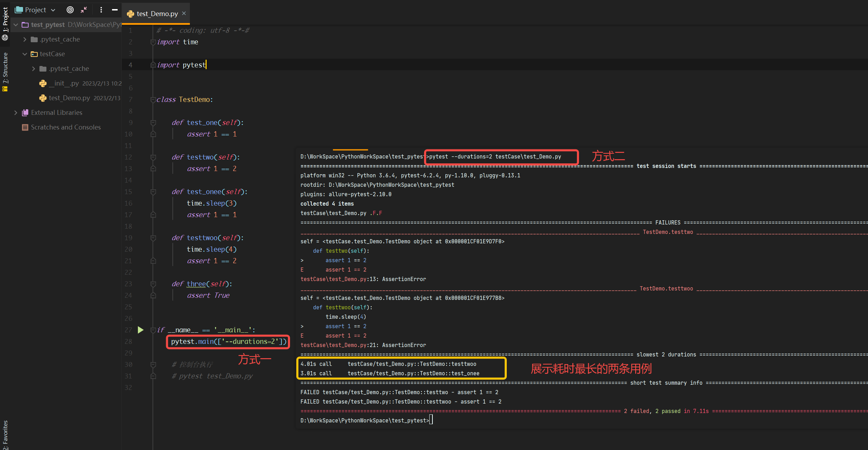Screen dimensions: 868x450
Task: Collapse the test_pytest root folder
Action: (x=16, y=25)
